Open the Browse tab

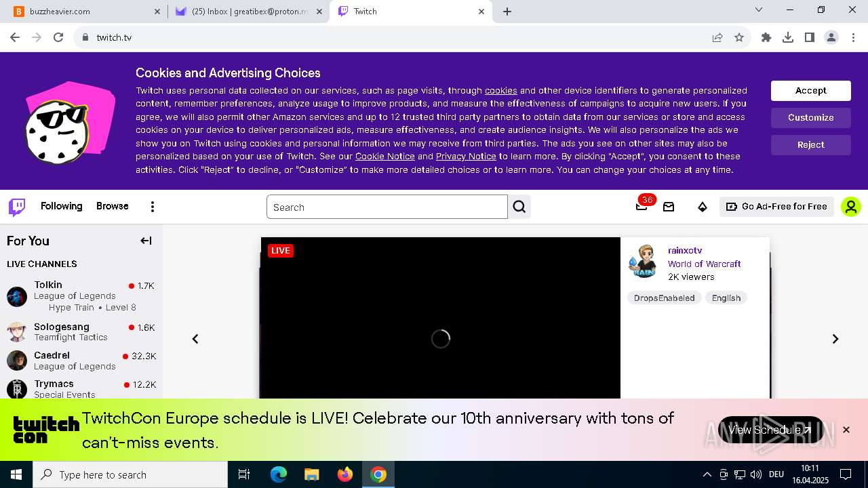tap(113, 206)
